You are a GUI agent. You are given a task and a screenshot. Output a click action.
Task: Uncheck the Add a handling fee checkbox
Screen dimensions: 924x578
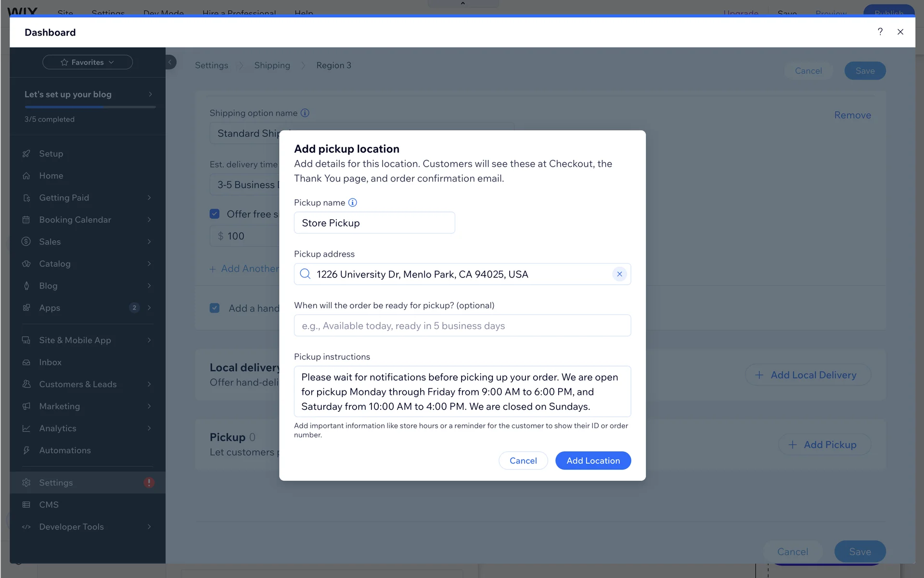tap(215, 308)
